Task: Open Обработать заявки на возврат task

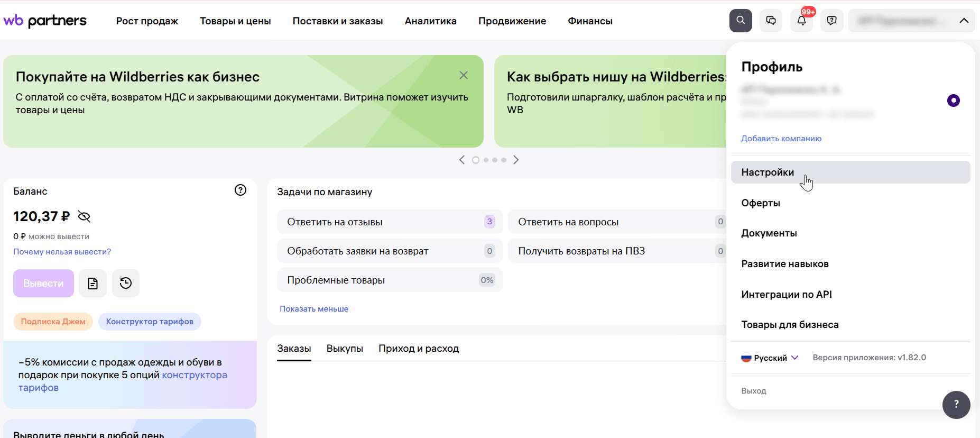Action: (x=390, y=251)
